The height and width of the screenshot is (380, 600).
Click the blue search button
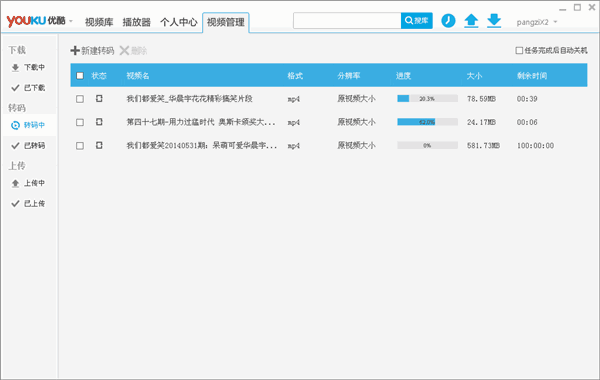point(417,21)
